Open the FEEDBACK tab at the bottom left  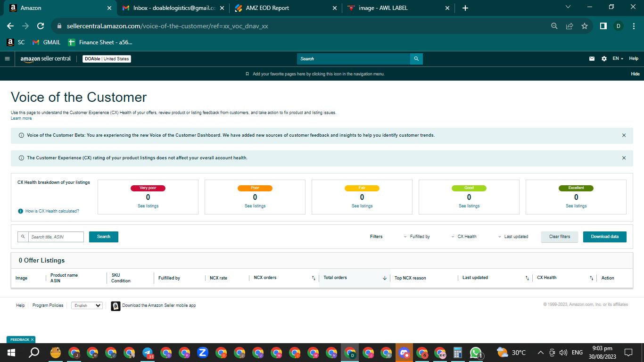21,339
